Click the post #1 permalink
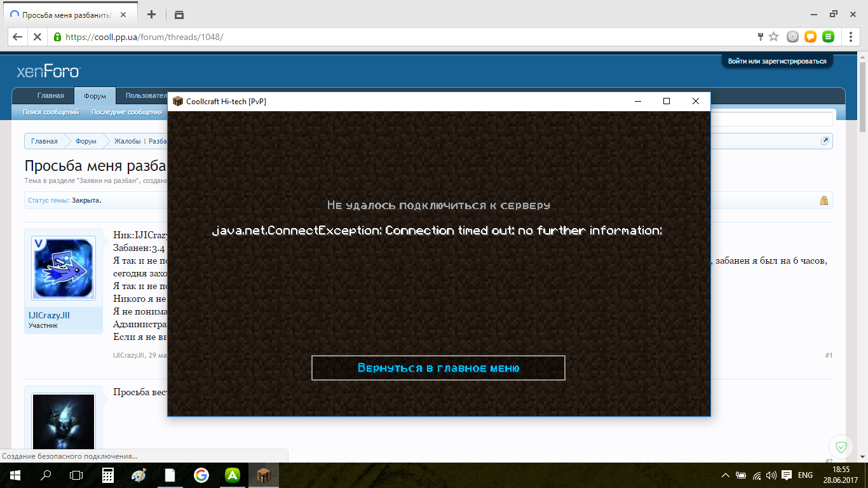The image size is (868, 488). [829, 355]
